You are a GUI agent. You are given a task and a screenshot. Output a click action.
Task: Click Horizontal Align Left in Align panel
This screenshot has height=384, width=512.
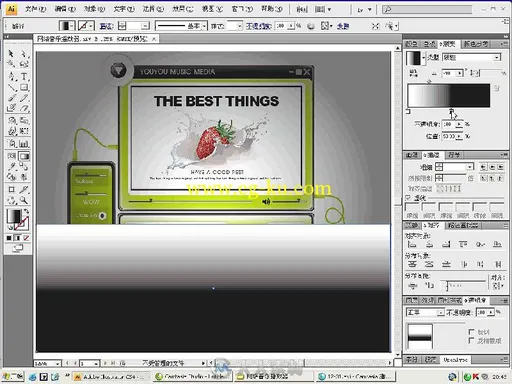point(412,244)
